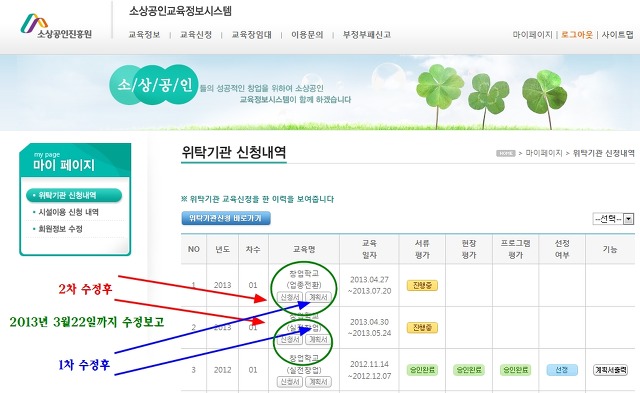Click 계획서 button for 업종전환 course
This screenshot has height=393, width=640.
point(318,297)
